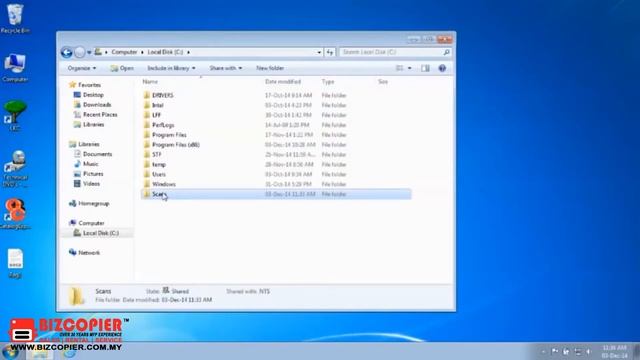Toggle the preview pane button
Image resolution: width=640 pixels, height=360 pixels.
tap(425, 68)
